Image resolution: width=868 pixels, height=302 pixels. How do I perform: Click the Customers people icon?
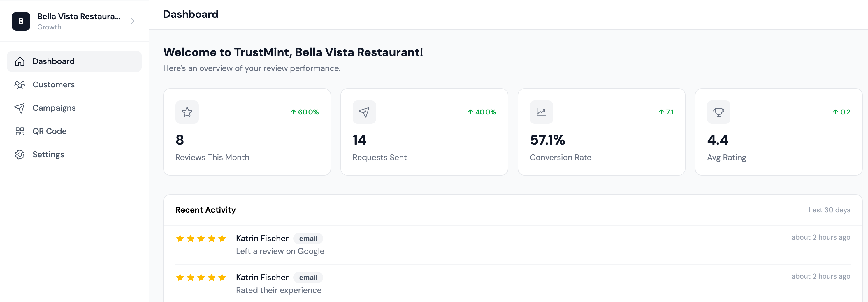click(x=20, y=84)
